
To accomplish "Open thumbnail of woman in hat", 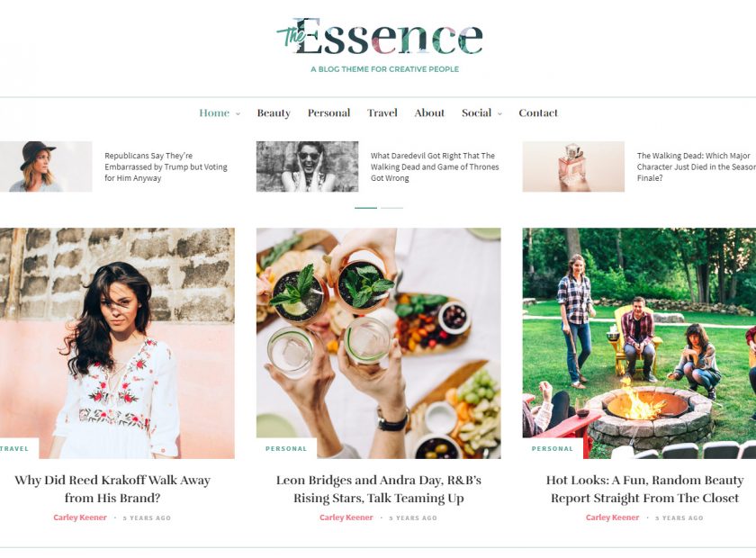I will coord(46,166).
